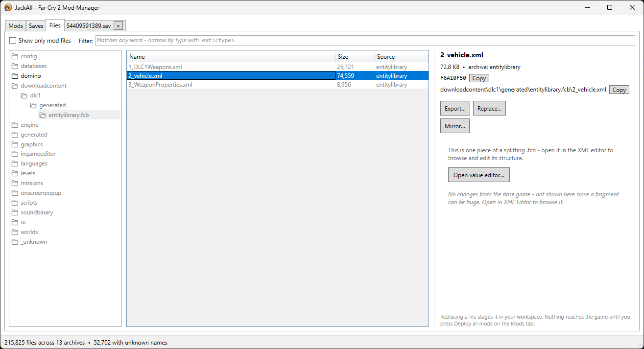Click the ingameeditor folder icon
Image resolution: width=644 pixels, height=349 pixels.
[15, 154]
